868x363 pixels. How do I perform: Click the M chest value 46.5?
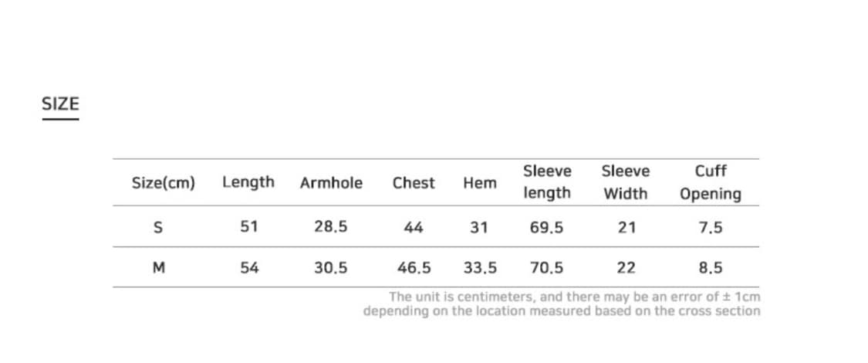point(414,268)
